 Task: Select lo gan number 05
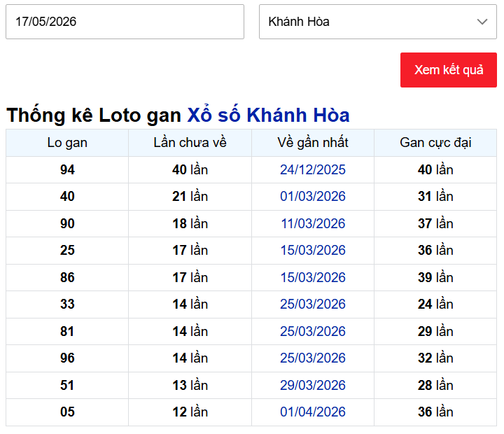[x=67, y=412]
